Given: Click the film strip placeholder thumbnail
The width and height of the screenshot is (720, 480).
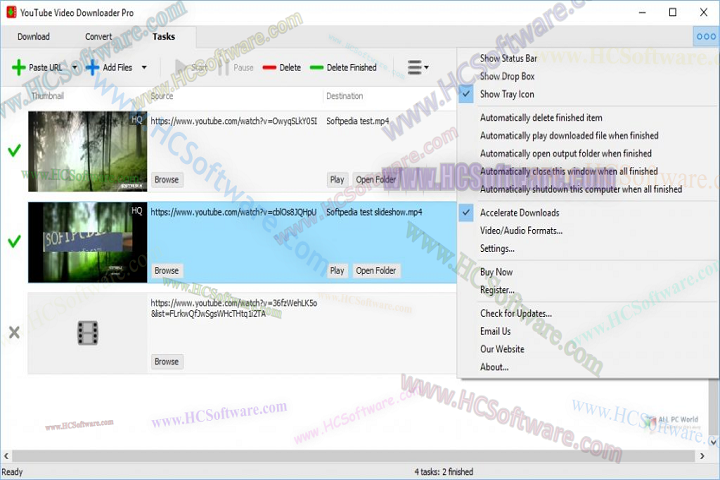Looking at the screenshot, I should 88,333.
